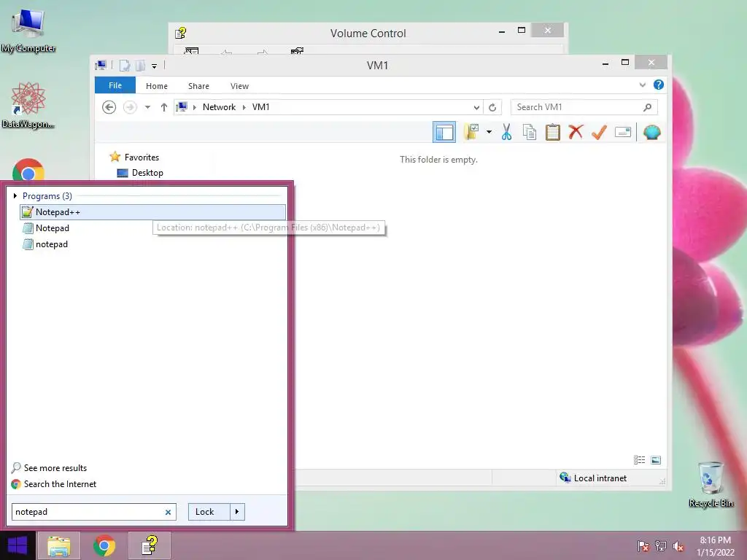Click the Paste clipboard icon
747x560 pixels.
pos(553,132)
